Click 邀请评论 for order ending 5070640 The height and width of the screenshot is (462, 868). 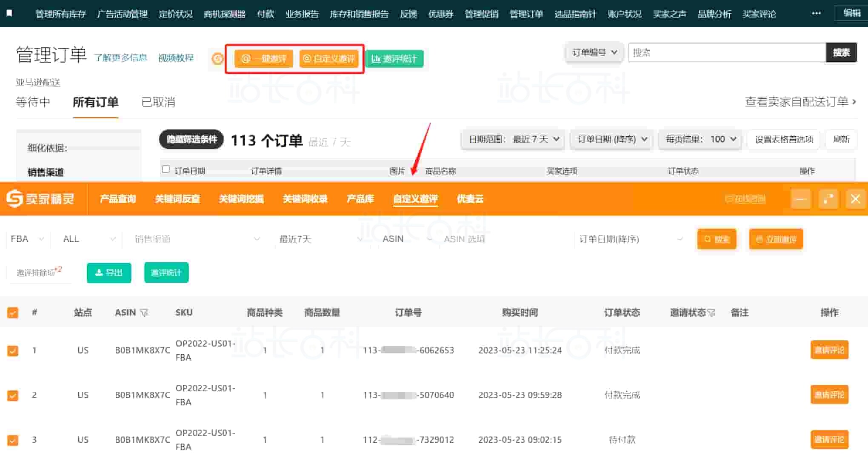[x=829, y=395]
